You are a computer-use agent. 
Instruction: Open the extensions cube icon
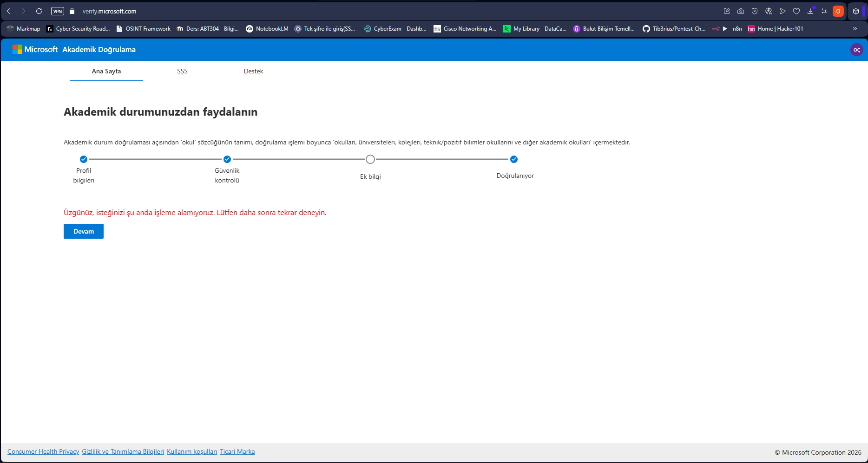(856, 11)
